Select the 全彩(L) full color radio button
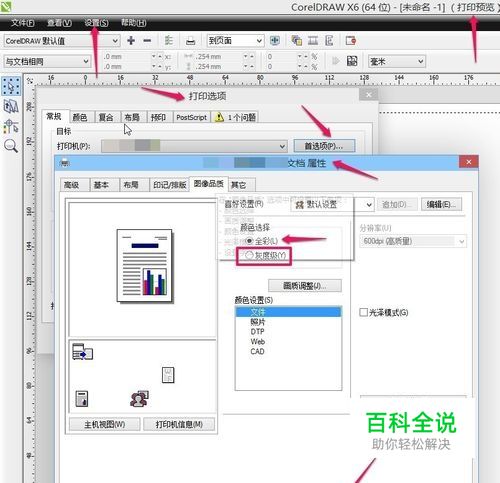The width and height of the screenshot is (500, 483). (x=249, y=240)
